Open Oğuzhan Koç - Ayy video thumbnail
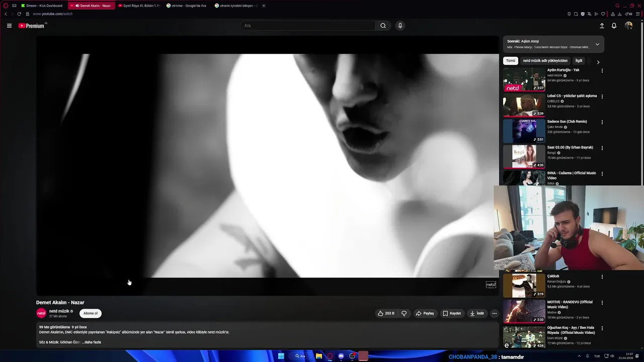Image resolution: width=644 pixels, height=362 pixels. (x=524, y=337)
